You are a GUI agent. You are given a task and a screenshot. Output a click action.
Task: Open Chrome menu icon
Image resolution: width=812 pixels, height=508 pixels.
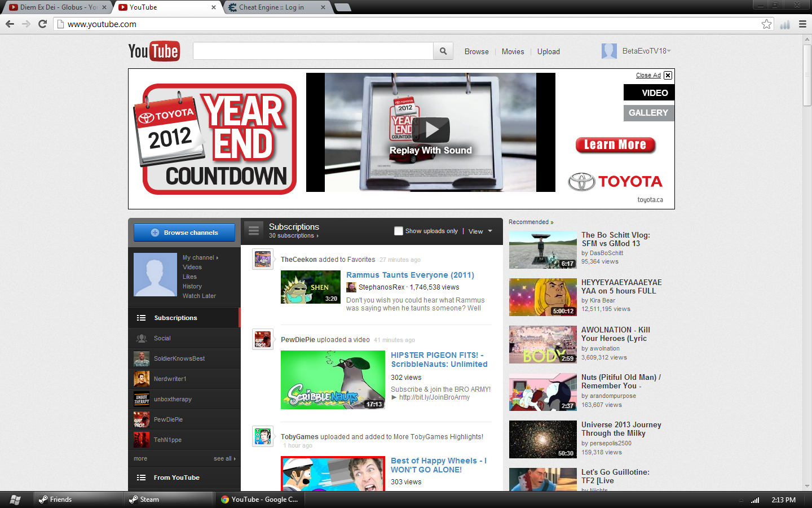[802, 24]
